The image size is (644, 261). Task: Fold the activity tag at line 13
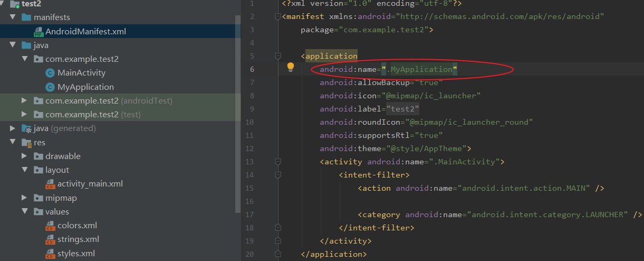click(x=278, y=162)
